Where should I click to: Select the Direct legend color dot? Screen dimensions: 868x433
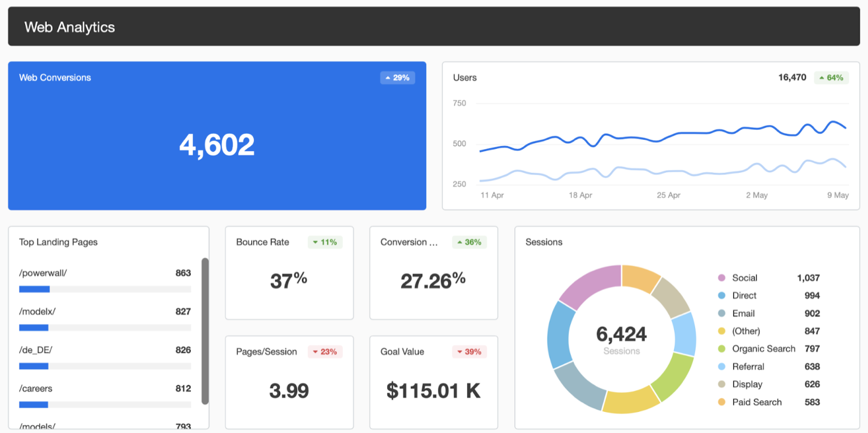tap(721, 295)
